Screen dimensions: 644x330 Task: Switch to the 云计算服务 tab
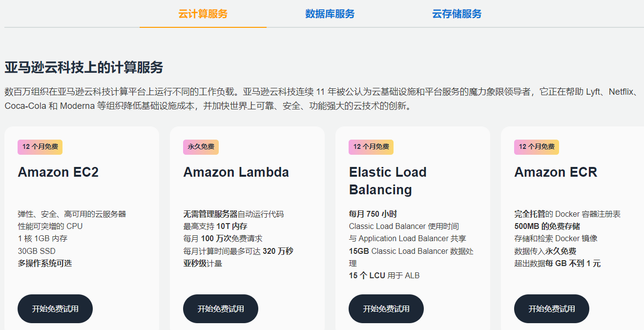tap(203, 14)
